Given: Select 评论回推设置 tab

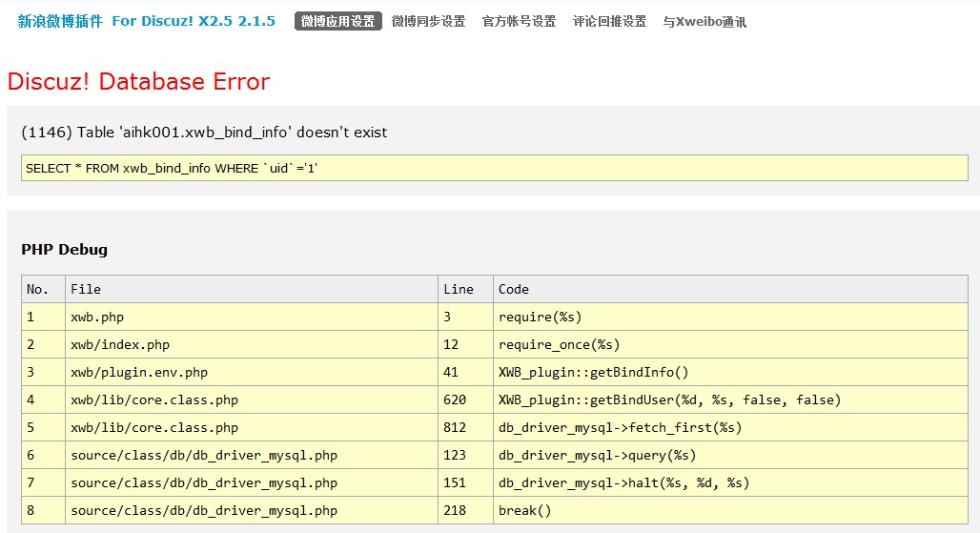Looking at the screenshot, I should (x=610, y=21).
